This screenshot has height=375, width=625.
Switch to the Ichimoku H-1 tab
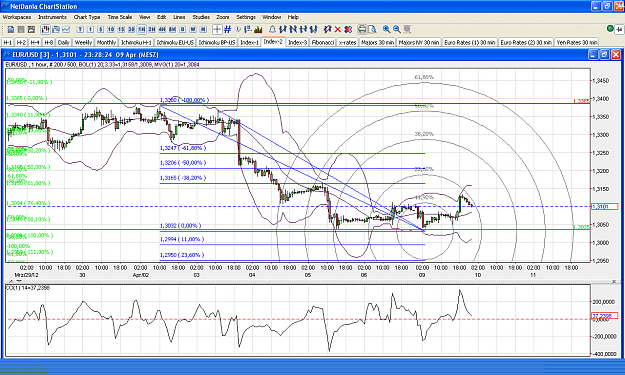[136, 42]
